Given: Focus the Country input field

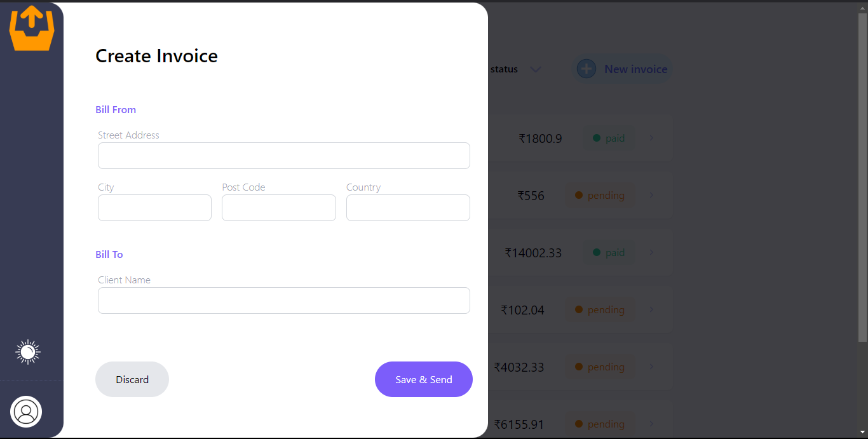Looking at the screenshot, I should click(408, 208).
